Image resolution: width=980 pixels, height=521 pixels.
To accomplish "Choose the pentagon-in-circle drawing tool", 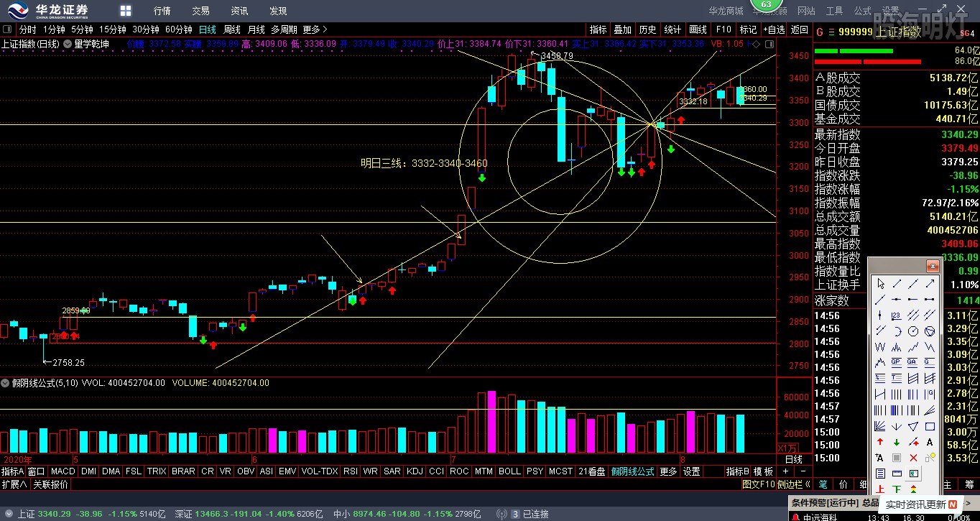I will (930, 331).
